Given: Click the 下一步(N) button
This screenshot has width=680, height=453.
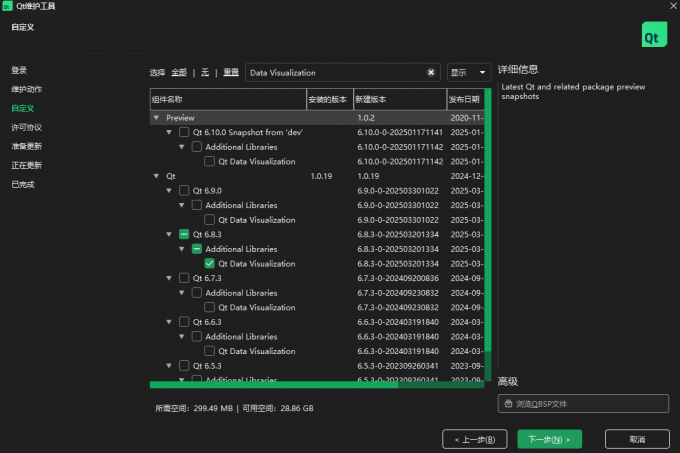Looking at the screenshot, I should coord(550,438).
